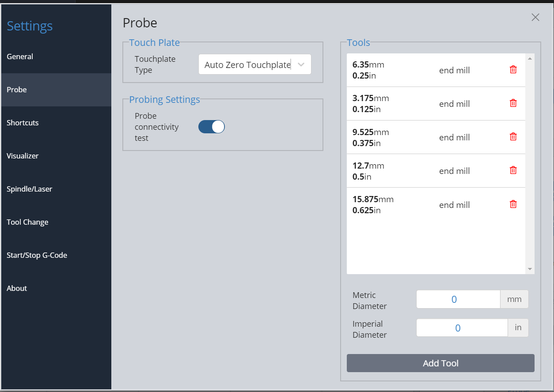
Task: Show the About section
Action: click(17, 288)
